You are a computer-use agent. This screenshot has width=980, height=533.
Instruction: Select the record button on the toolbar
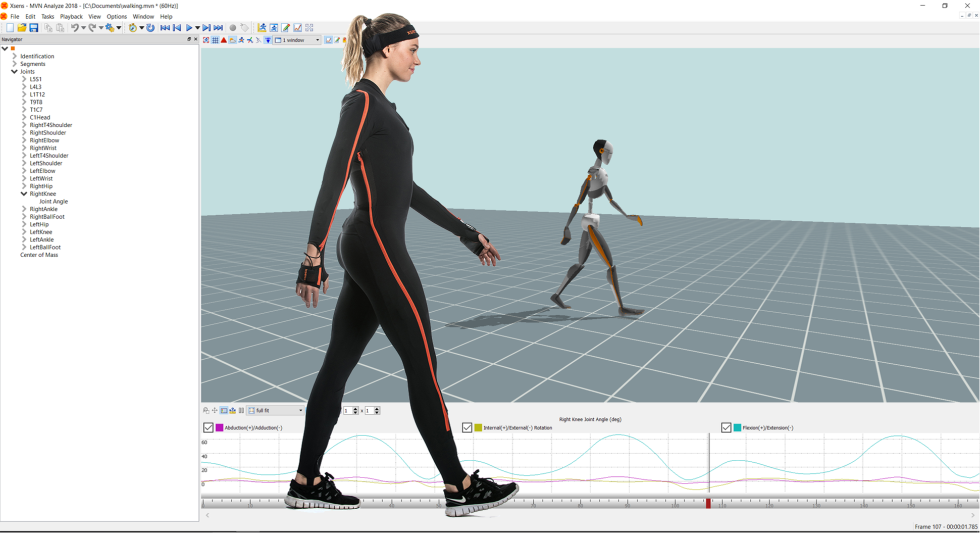click(x=233, y=28)
